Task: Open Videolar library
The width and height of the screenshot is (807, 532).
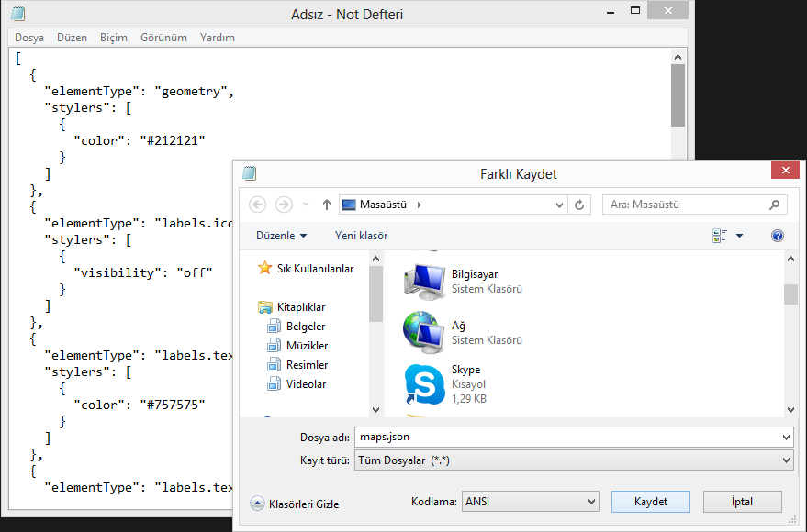Action: 306,384
